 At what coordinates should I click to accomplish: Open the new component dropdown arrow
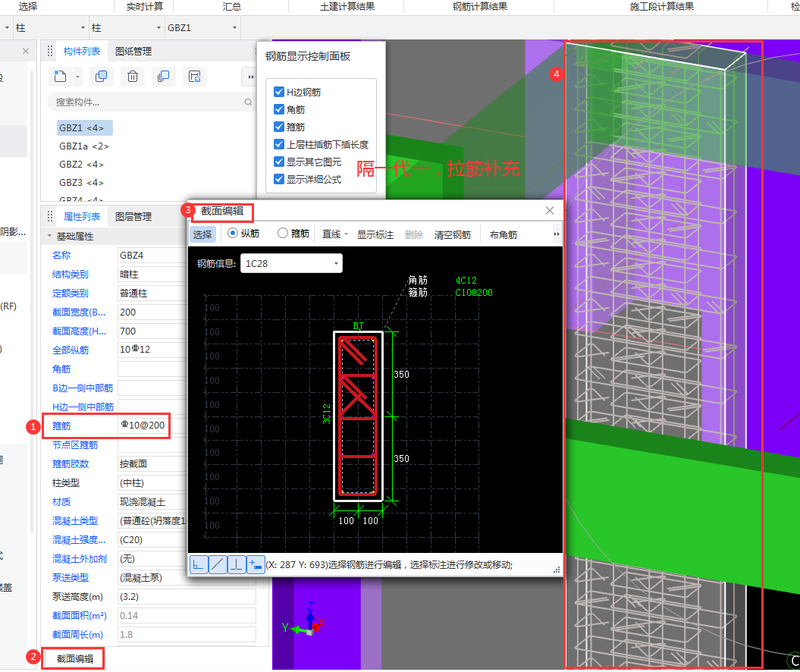77,77
